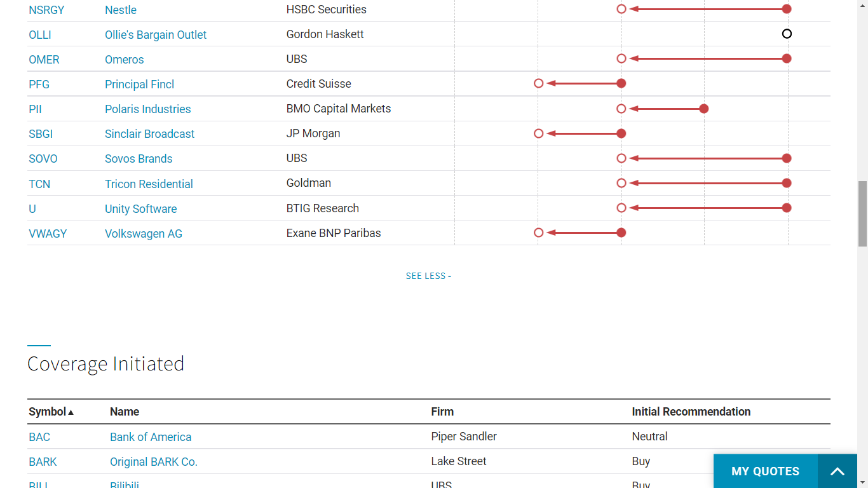The height and width of the screenshot is (488, 868).
Task: Select the HSBC Securities firm text
Action: pos(327,10)
